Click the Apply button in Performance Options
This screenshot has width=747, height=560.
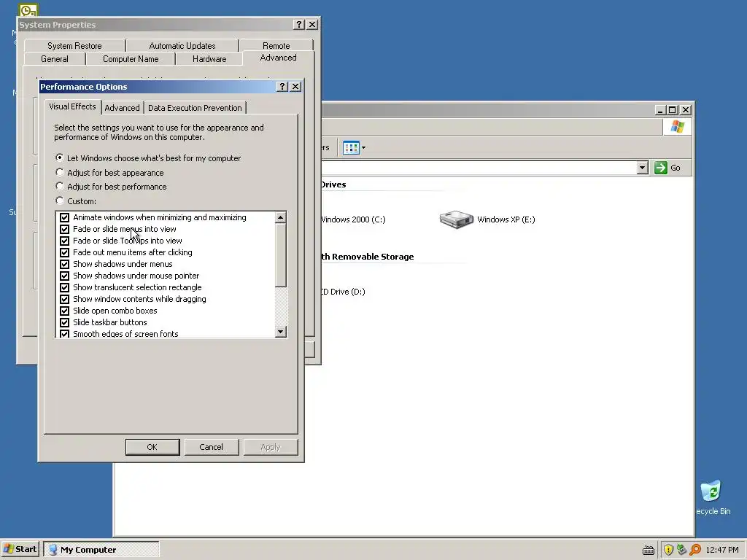point(271,447)
